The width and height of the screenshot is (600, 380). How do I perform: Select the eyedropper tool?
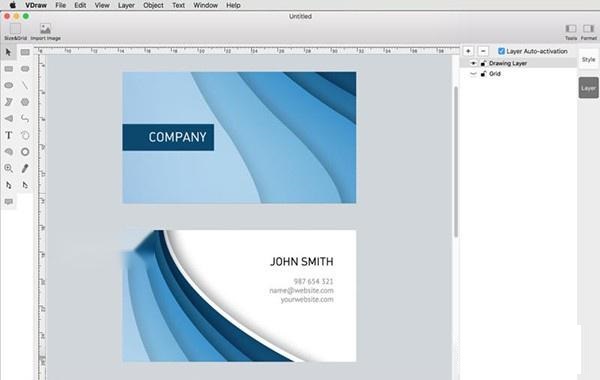tap(25, 168)
